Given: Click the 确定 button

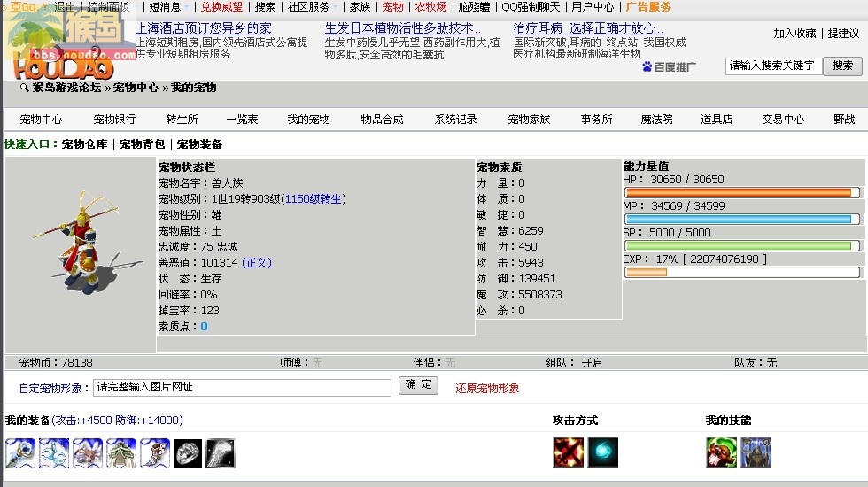Looking at the screenshot, I should coord(418,385).
